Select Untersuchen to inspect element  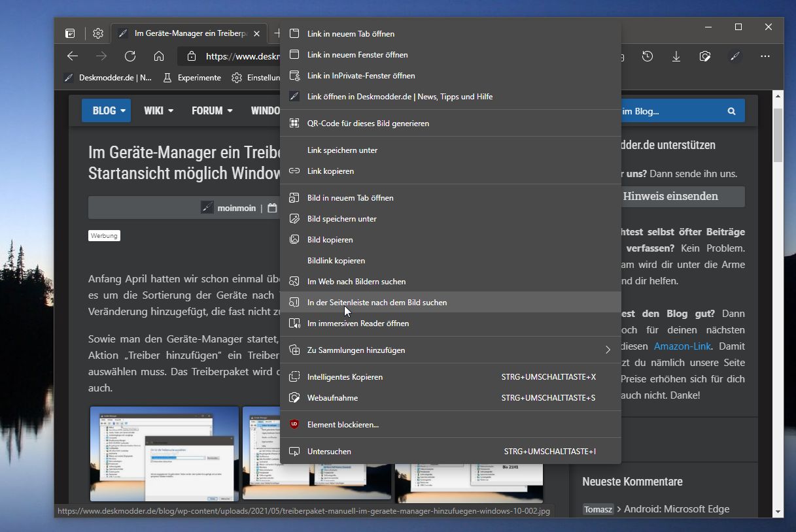tap(450, 452)
